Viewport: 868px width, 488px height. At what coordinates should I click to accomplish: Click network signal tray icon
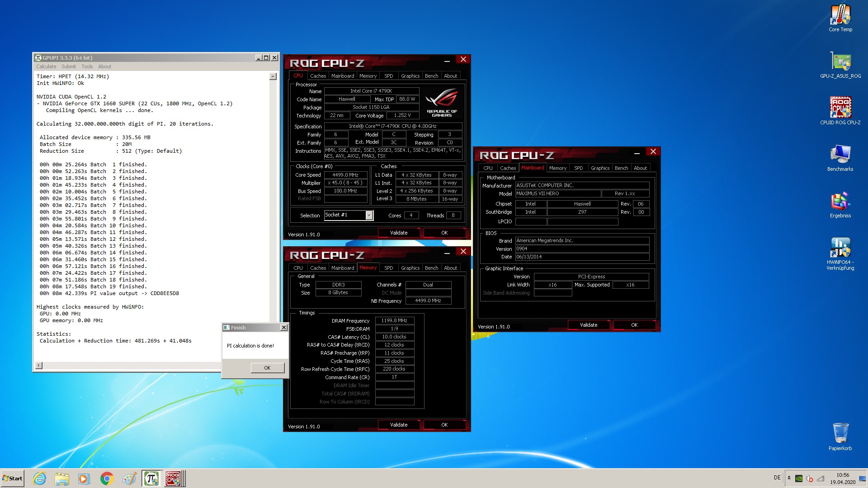click(821, 479)
